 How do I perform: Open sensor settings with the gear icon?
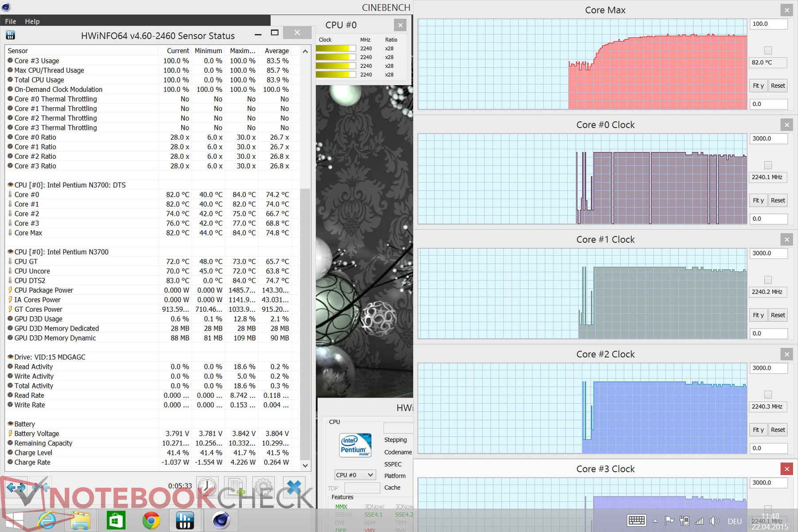tap(263, 487)
